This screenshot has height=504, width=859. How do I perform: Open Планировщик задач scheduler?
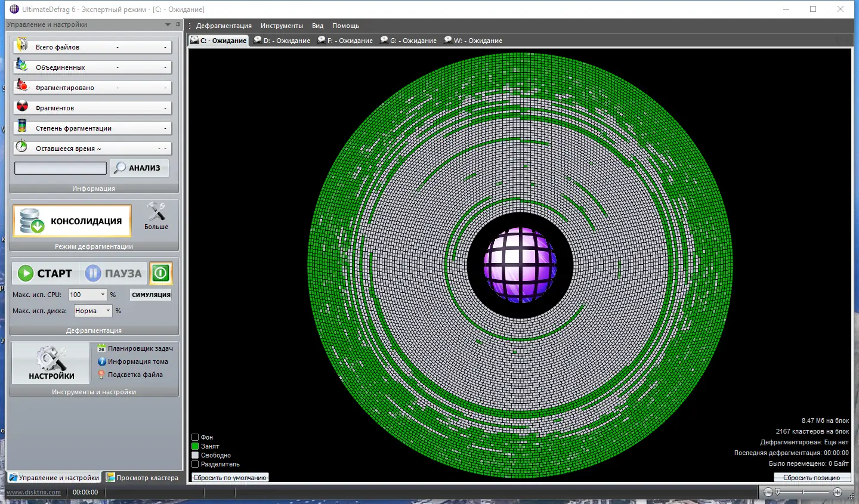click(x=135, y=348)
